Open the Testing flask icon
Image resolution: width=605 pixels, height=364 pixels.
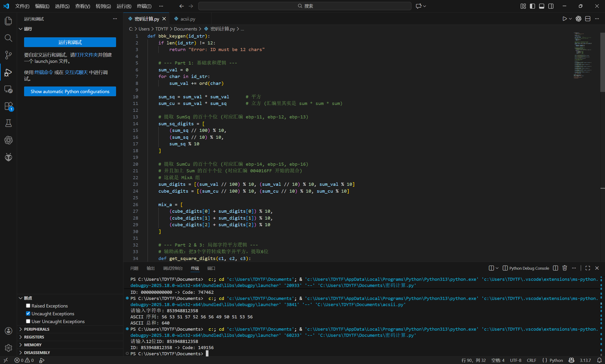[8, 123]
